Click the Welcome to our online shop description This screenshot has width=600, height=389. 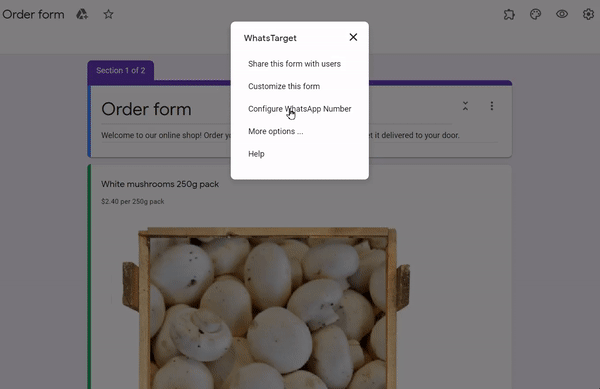click(x=280, y=135)
